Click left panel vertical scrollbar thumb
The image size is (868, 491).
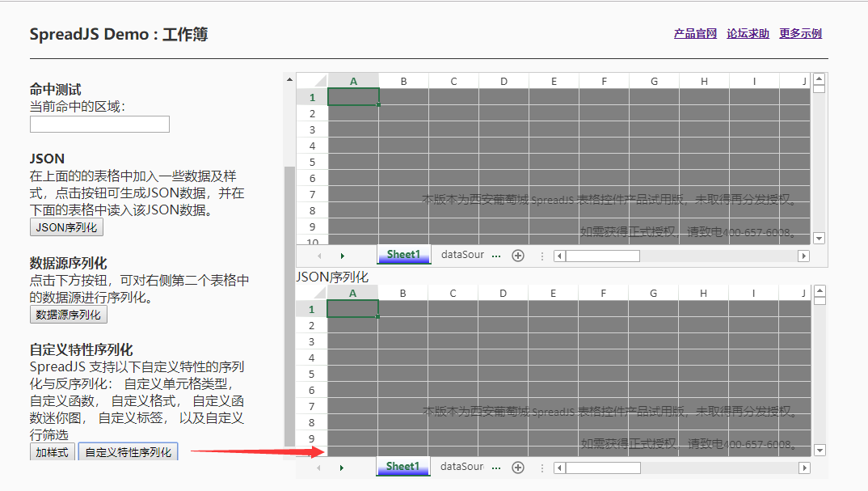pos(289,306)
